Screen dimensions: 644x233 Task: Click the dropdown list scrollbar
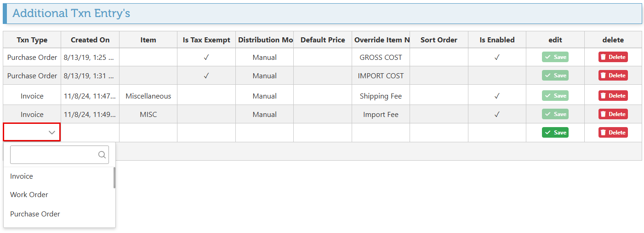(114, 178)
